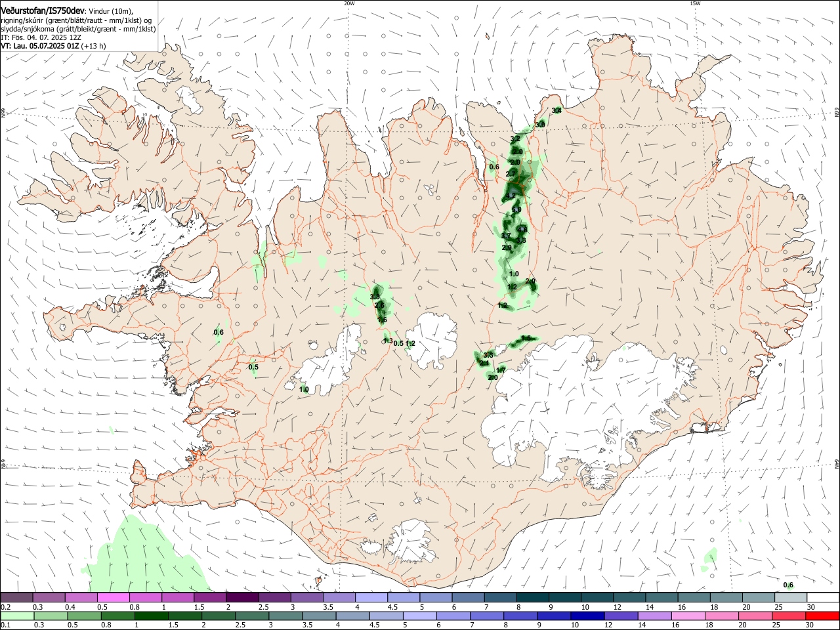The width and height of the screenshot is (840, 630).
Task: Click the Veðurstofan/IS750dev title text
Action: pos(43,11)
